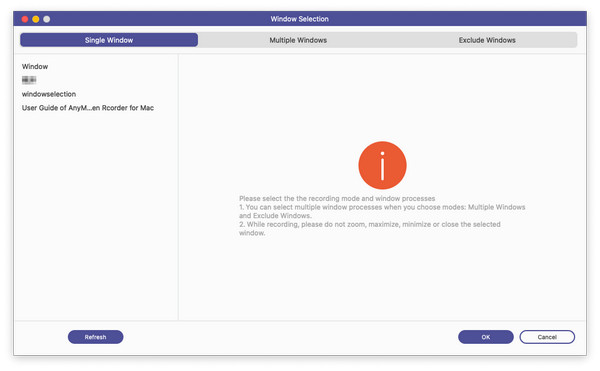Screen dimensions: 600x371
Task: Pick 'User Guide of AnyM...en Rcorder for Mac'
Action: pos(88,108)
